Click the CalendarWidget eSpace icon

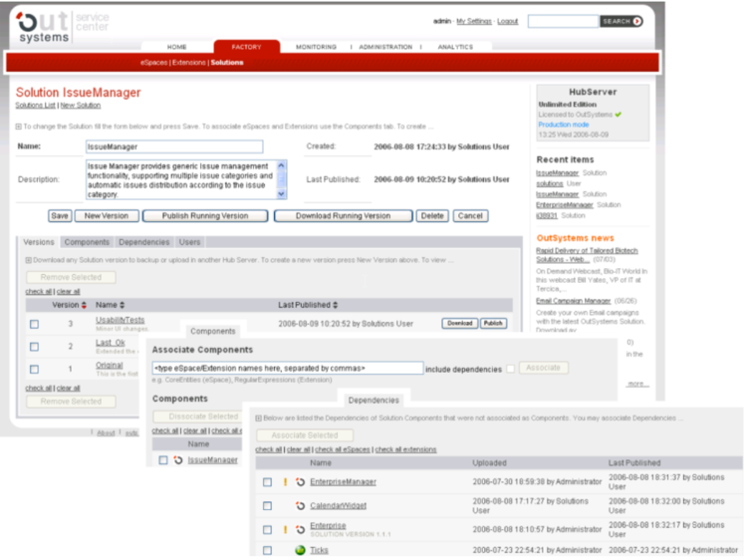(x=300, y=505)
